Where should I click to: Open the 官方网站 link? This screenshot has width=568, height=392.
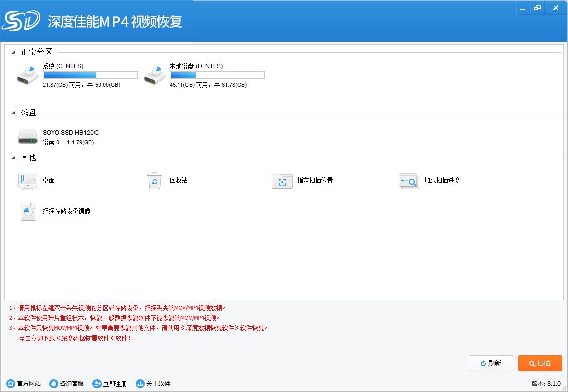(x=24, y=384)
